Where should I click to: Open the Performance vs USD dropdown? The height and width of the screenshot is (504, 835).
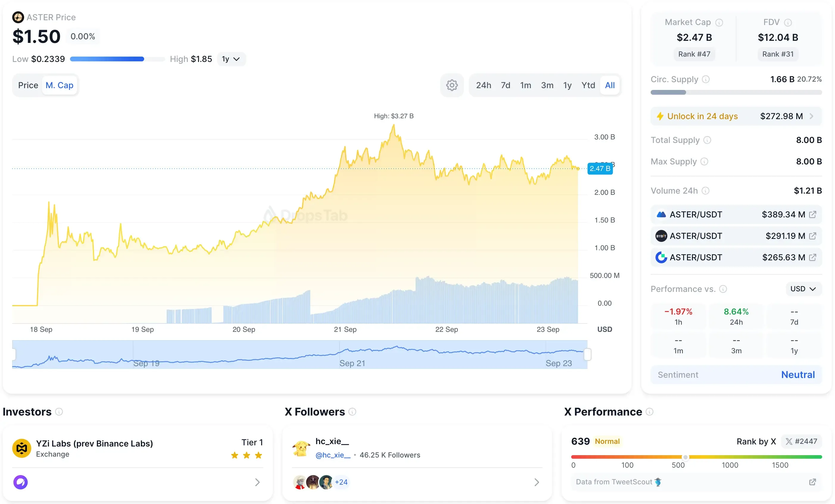click(x=803, y=289)
